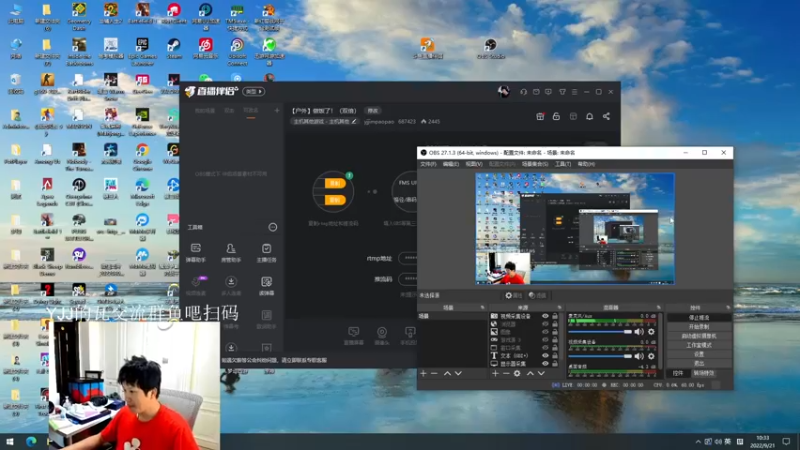Toggle visibility of 文本 (GDI+) source
The image size is (800, 450).
pos(545,356)
